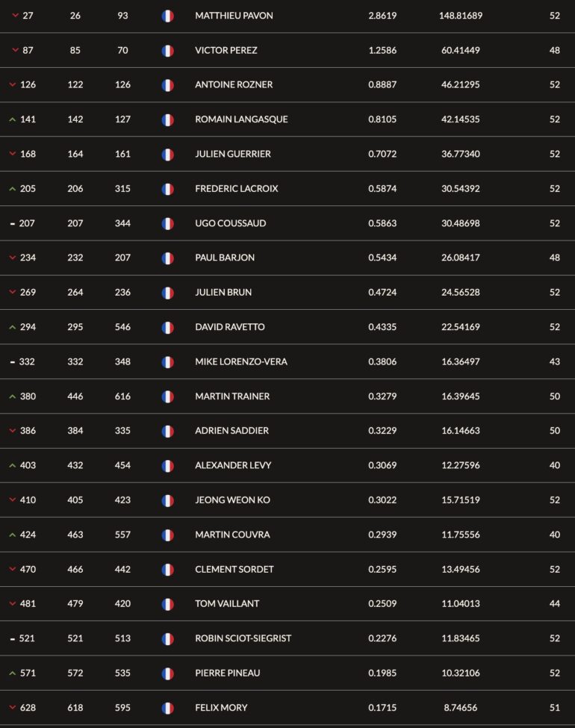Click Tom Vaillant's events count 44
Screen dimensions: 575x728
555,603
